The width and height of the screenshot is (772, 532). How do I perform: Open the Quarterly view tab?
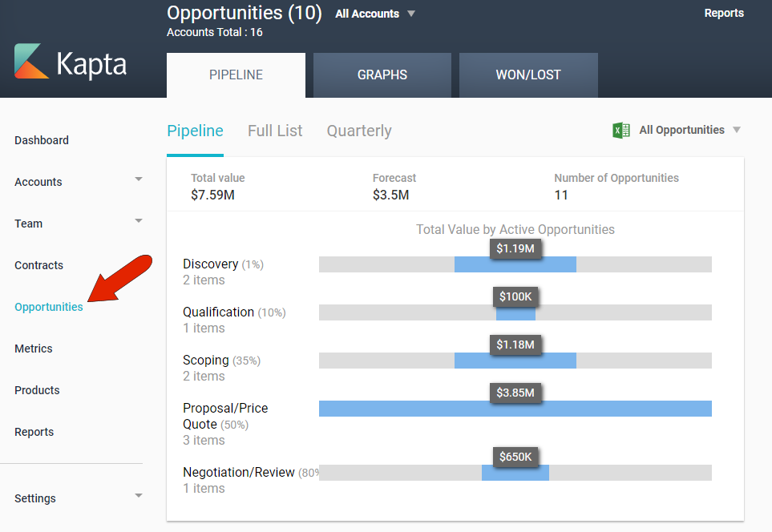pos(359,131)
